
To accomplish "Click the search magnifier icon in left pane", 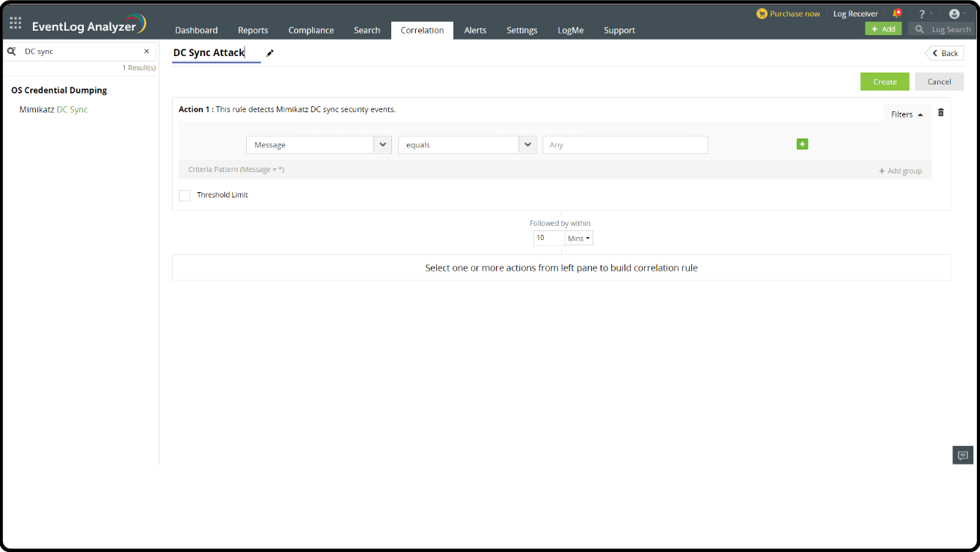I will 12,52.
